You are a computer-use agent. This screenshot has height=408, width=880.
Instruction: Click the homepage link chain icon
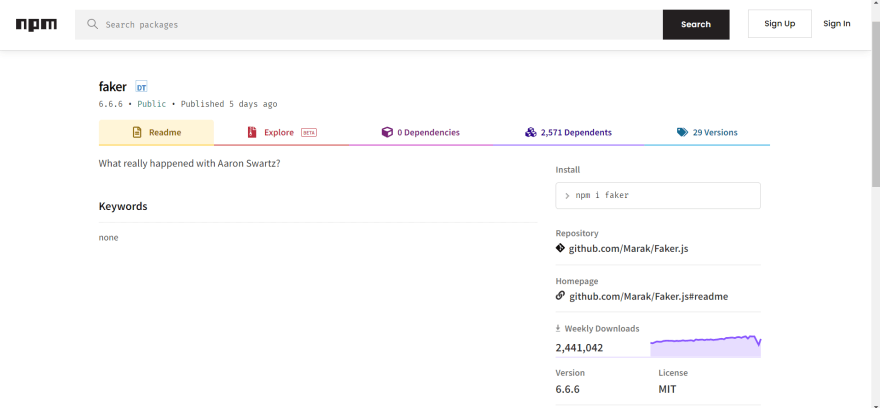[x=560, y=296]
